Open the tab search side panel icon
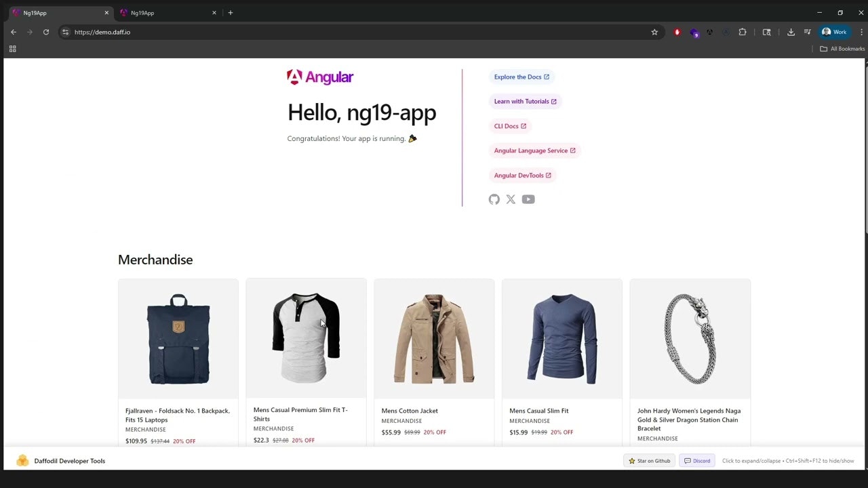Viewport: 868px width, 488px height. 767,32
